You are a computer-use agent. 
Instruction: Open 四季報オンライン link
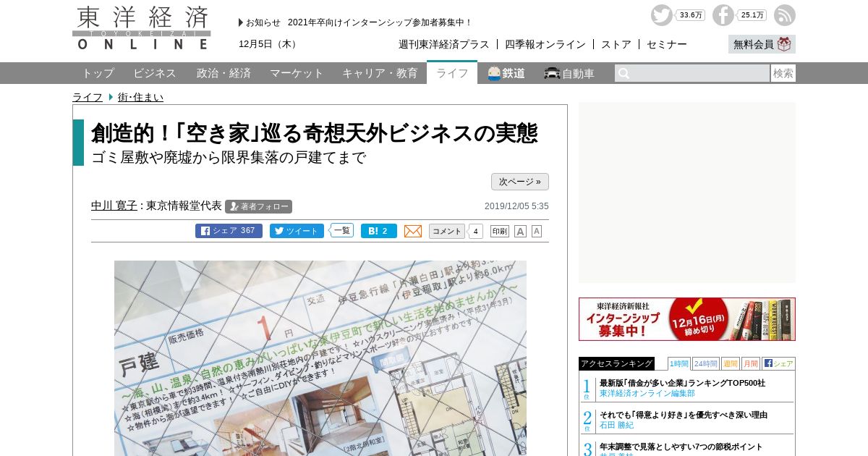click(x=545, y=44)
